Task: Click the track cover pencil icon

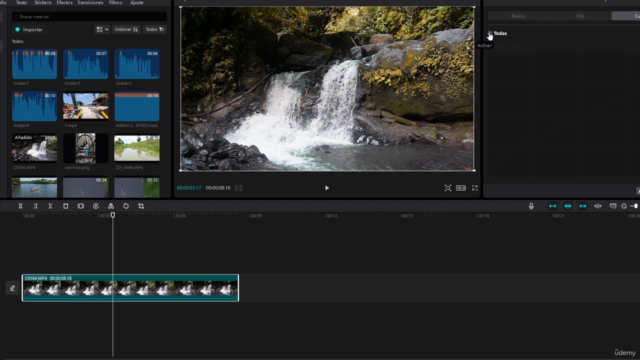Action: 13,288
